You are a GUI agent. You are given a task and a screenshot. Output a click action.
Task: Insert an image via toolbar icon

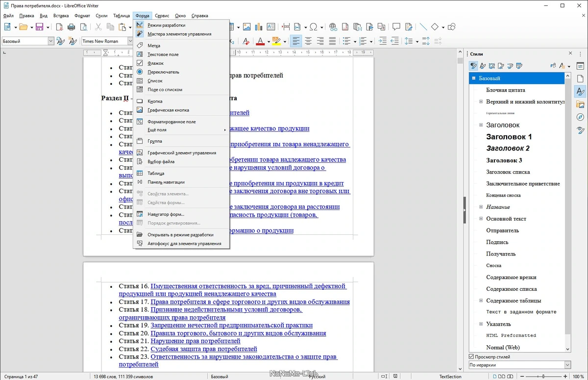246,27
